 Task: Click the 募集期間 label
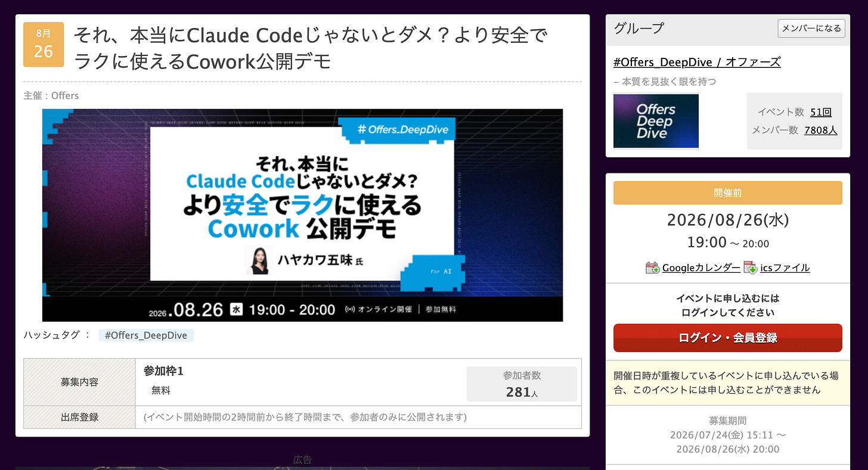[x=727, y=421]
